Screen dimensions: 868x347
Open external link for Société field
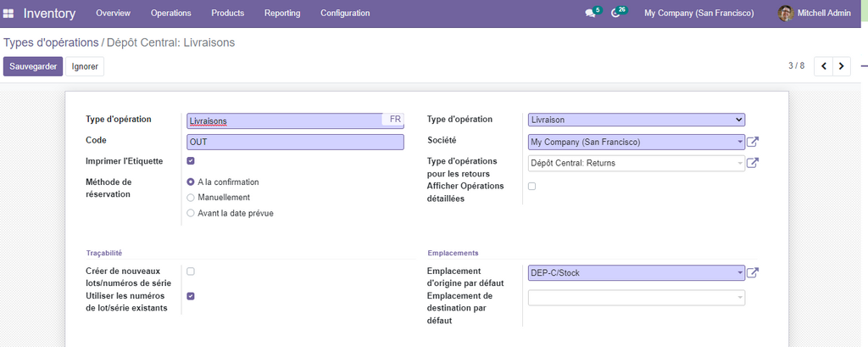click(x=753, y=142)
